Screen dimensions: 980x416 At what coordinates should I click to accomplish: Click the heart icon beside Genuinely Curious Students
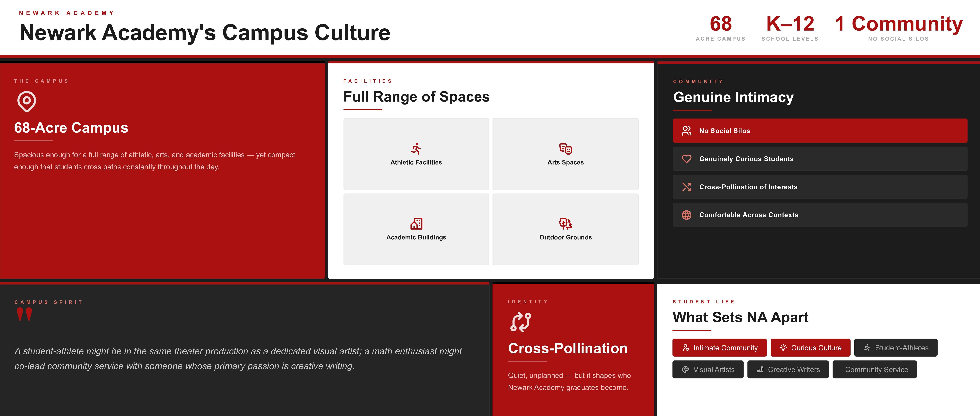point(687,159)
